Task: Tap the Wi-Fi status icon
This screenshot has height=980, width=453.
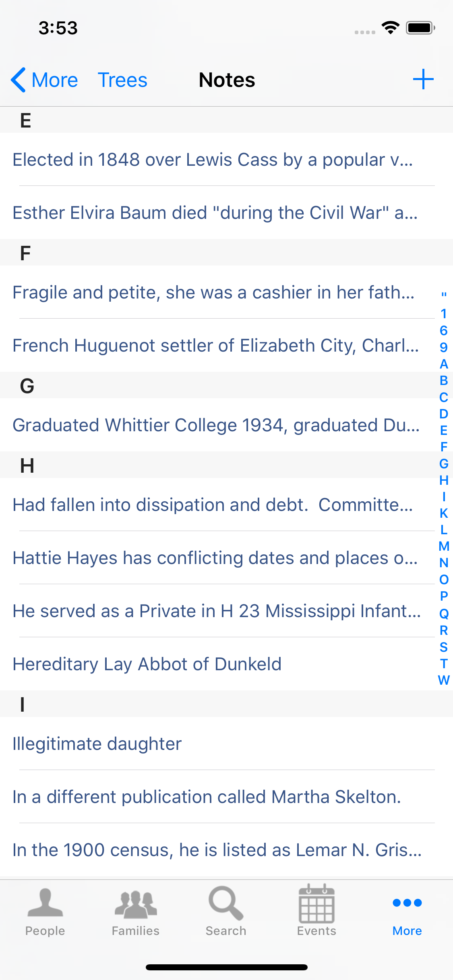Action: click(x=390, y=28)
